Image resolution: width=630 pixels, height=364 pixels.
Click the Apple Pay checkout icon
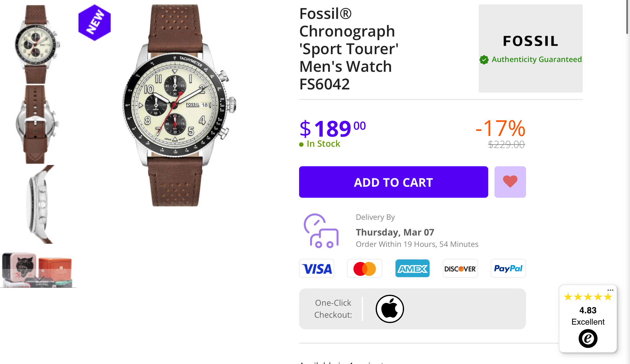coord(390,309)
